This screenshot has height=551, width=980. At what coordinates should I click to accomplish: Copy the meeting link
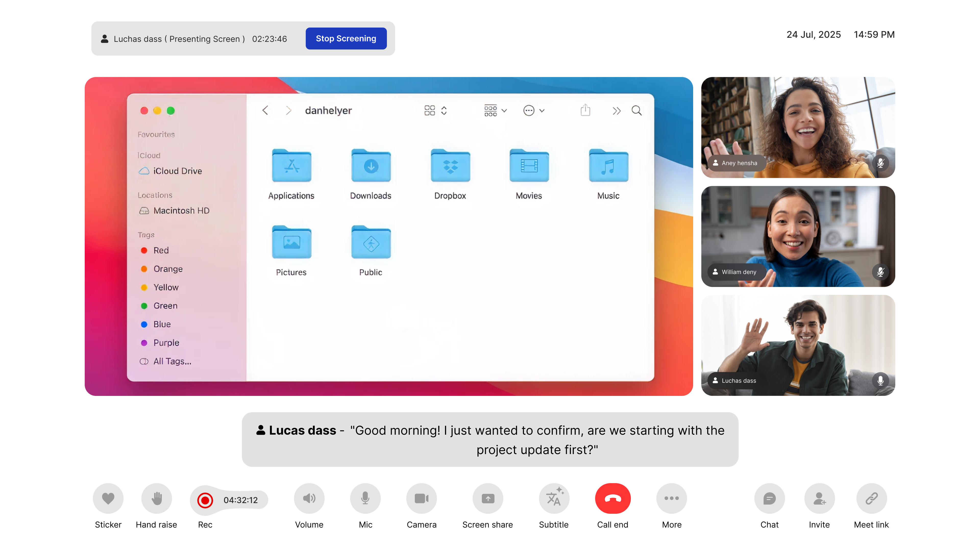(871, 498)
